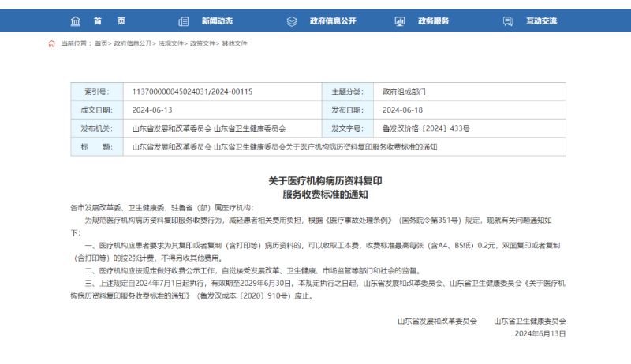The height and width of the screenshot is (364, 631).
Task: Click the news document icon
Action: (184, 21)
